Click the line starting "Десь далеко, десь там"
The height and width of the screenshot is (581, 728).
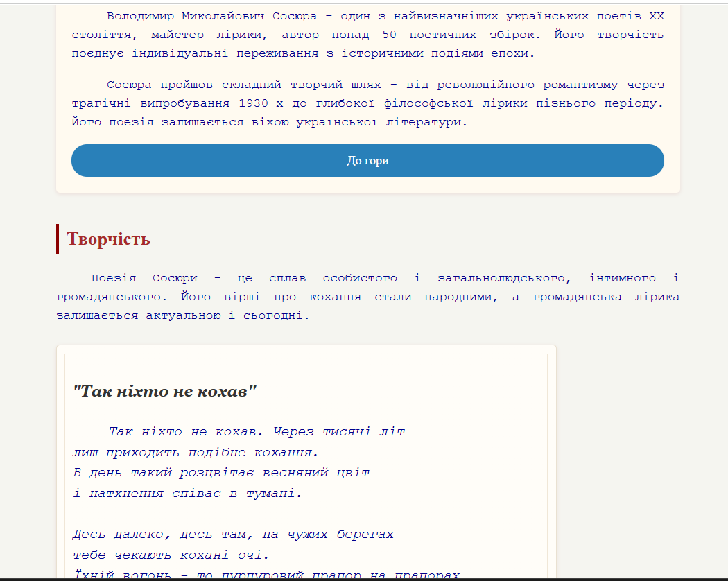(233, 535)
